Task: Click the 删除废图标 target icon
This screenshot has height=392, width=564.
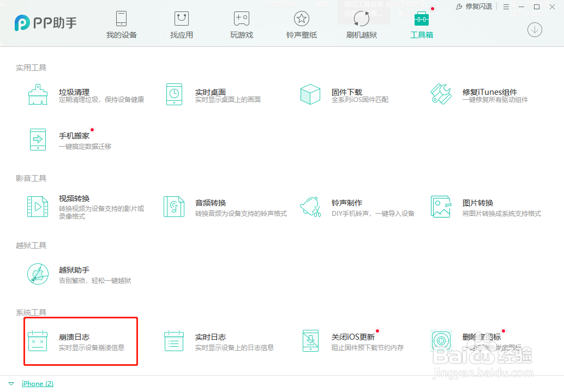Action: [x=441, y=341]
